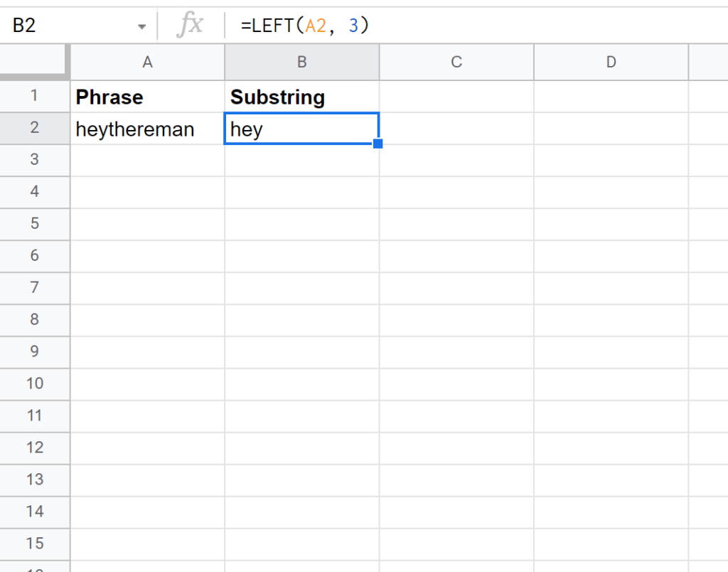
Task: Select column C header
Action: 456,62
